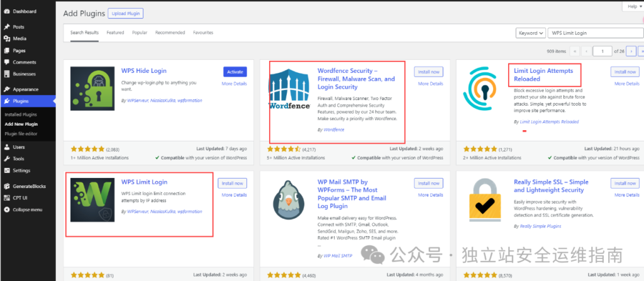Click the Tools wrench icon
The image size is (644, 281).
pos(6,159)
